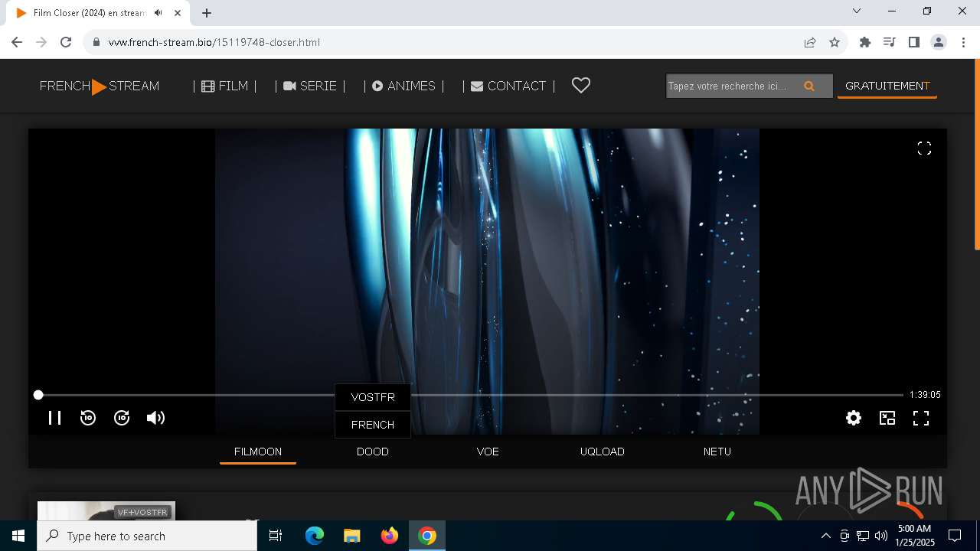Open Chrome three-dot menu
This screenshot has height=551, width=980.
tap(963, 42)
